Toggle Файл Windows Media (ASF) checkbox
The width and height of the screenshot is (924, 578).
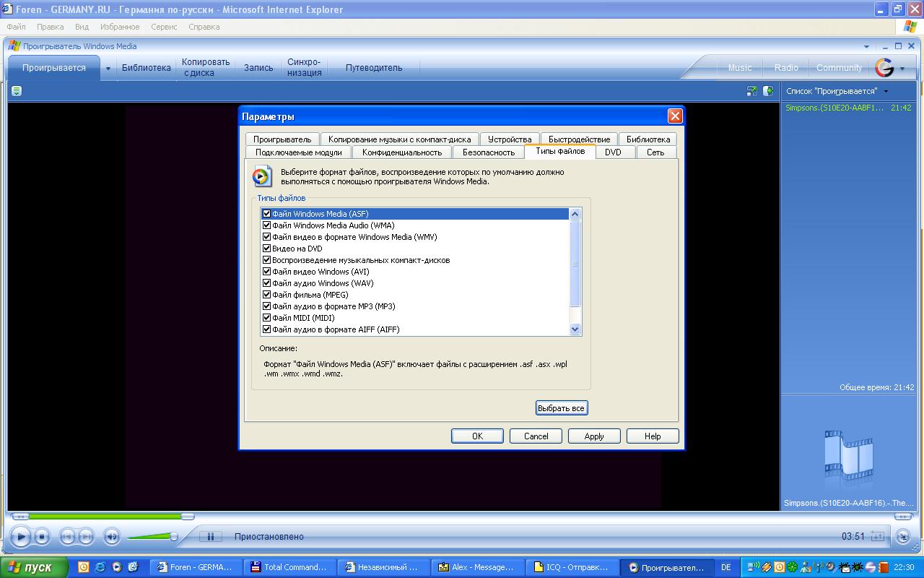coord(266,214)
